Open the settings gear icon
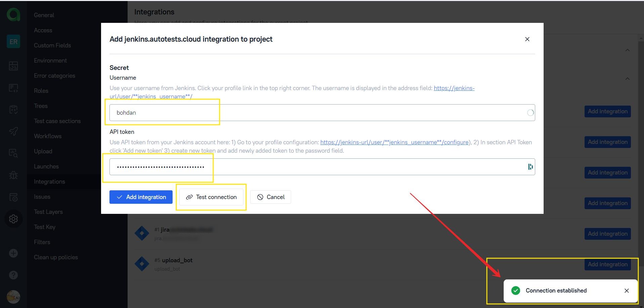The image size is (644, 308). [x=13, y=219]
